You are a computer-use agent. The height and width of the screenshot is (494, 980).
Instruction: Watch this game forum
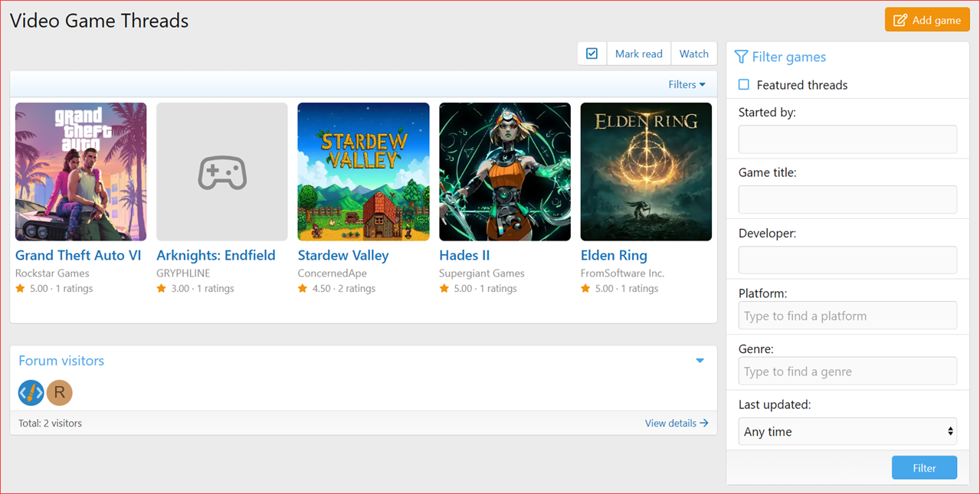pyautogui.click(x=694, y=54)
